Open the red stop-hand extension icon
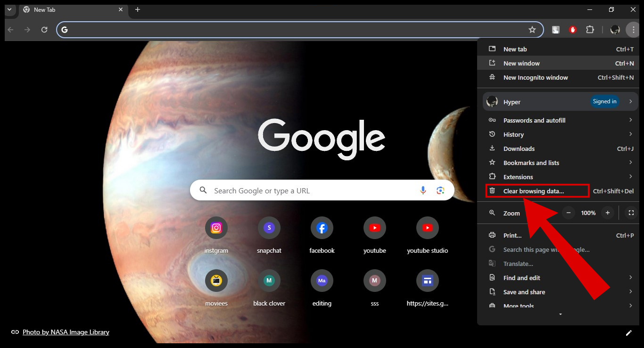This screenshot has height=348, width=644. coord(573,30)
